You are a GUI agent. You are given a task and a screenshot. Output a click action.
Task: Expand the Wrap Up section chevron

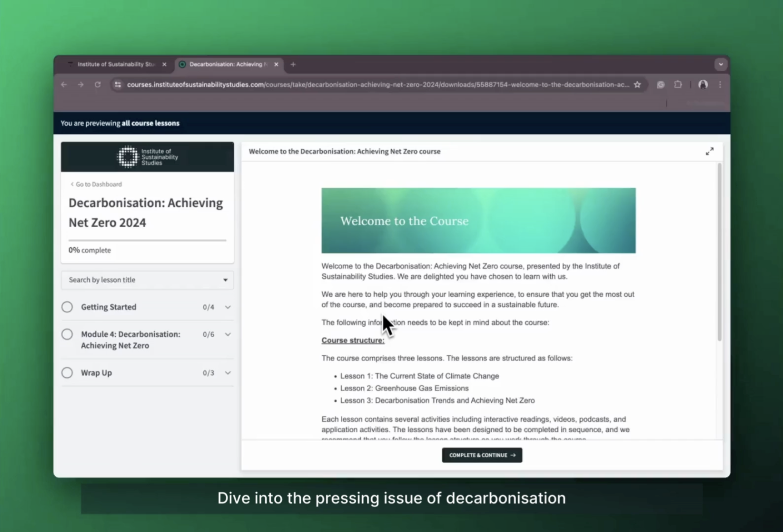pos(228,373)
